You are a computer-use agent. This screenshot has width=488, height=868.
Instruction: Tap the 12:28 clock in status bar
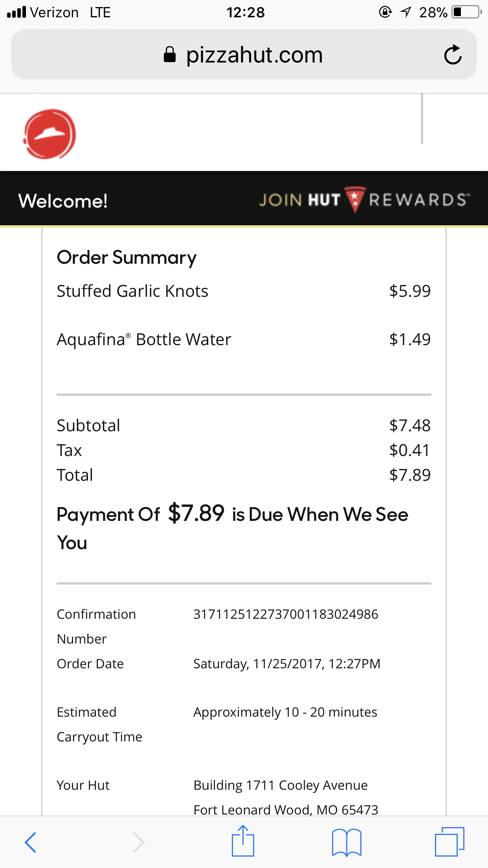coord(245,13)
